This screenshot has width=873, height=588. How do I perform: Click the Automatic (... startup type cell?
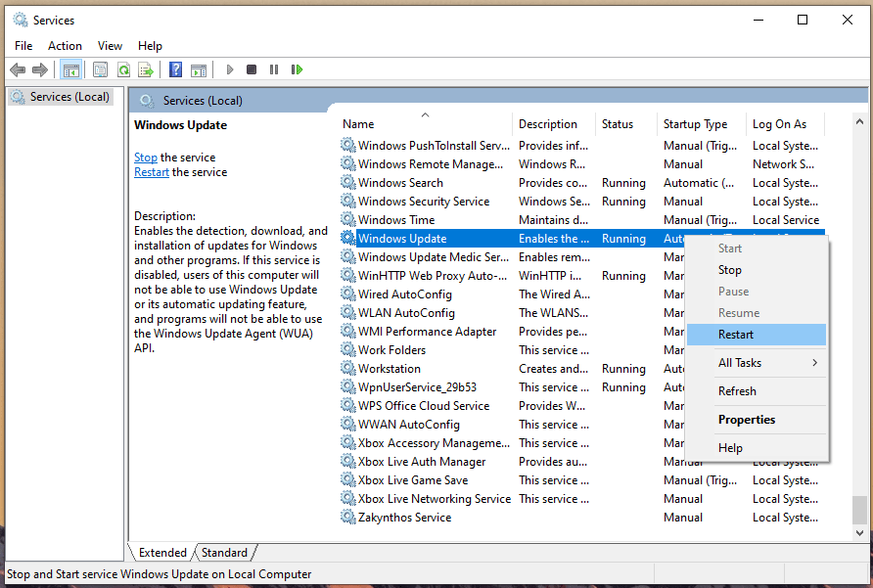point(699,183)
